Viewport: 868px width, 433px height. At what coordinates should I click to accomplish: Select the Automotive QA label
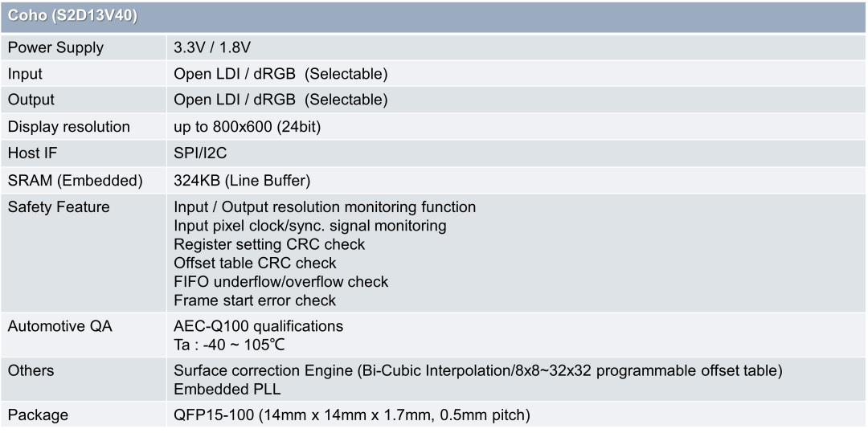(x=60, y=326)
